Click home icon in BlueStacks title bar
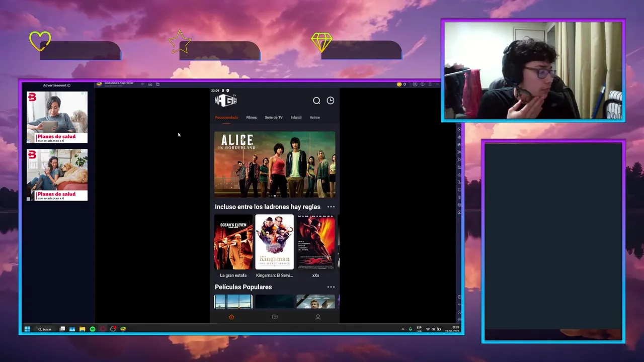Image resolution: width=644 pixels, height=362 pixels. pos(150,84)
